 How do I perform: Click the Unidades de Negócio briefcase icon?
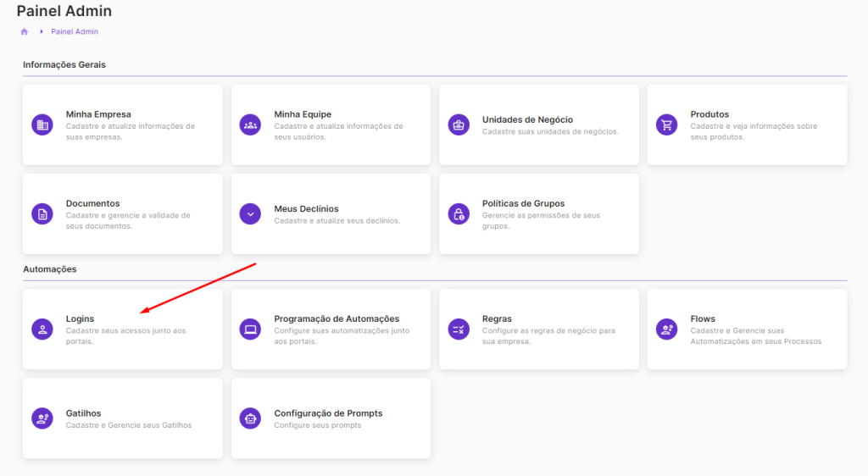click(x=458, y=125)
